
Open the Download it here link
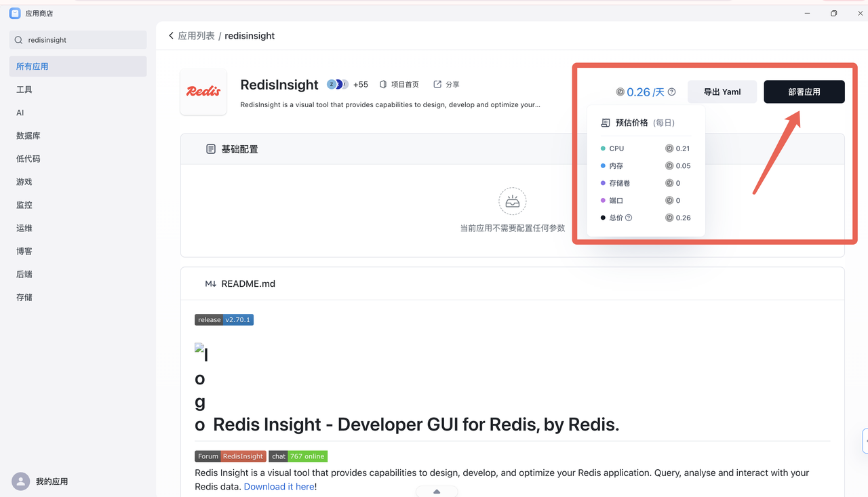279,487
